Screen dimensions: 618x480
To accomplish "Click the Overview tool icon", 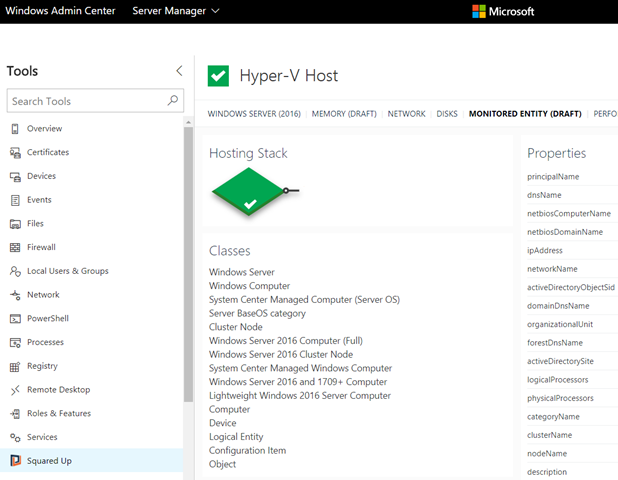I will pos(15,129).
